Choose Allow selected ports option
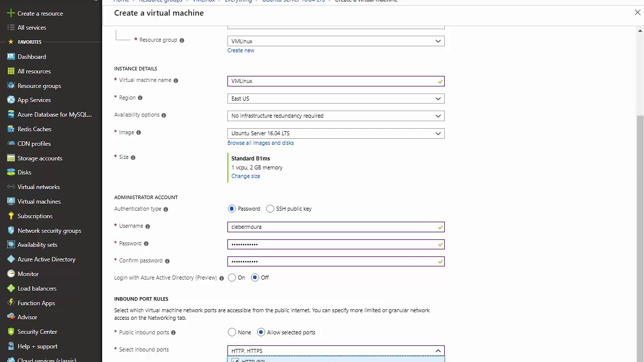The height and width of the screenshot is (362, 644). (x=261, y=332)
